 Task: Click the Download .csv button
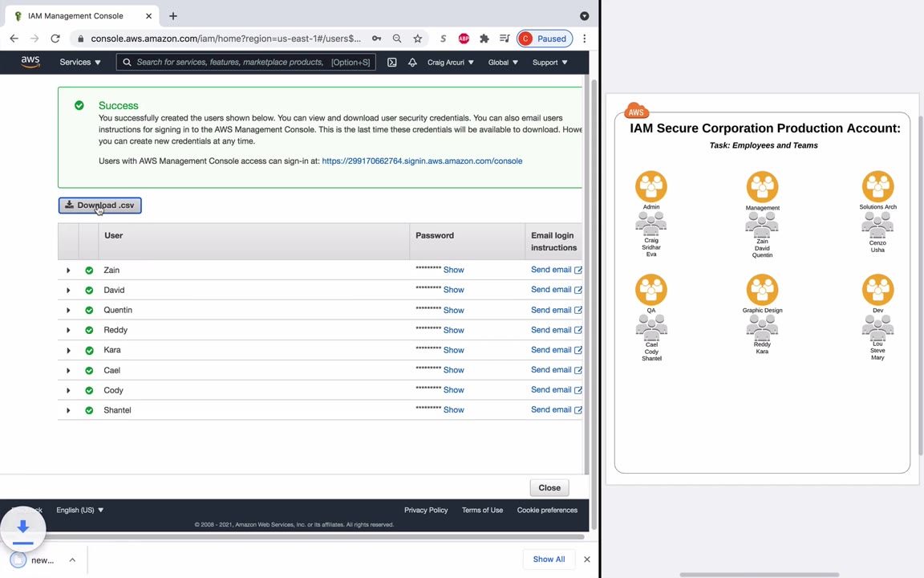(100, 206)
